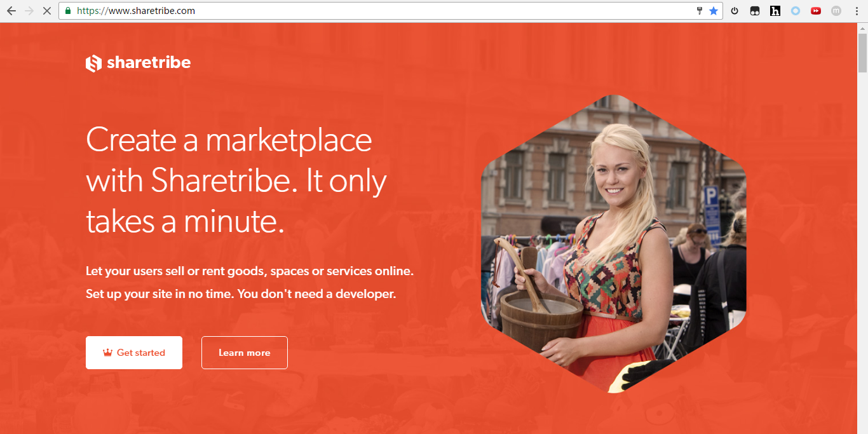Image resolution: width=868 pixels, height=434 pixels.
Task: Click the Get started button
Action: tap(134, 353)
